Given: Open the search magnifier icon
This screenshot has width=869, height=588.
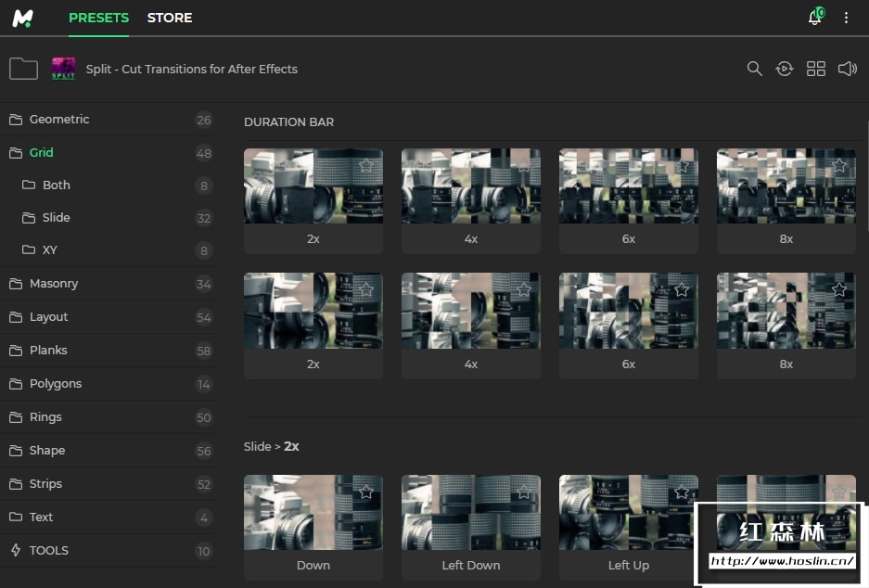Looking at the screenshot, I should (x=754, y=69).
